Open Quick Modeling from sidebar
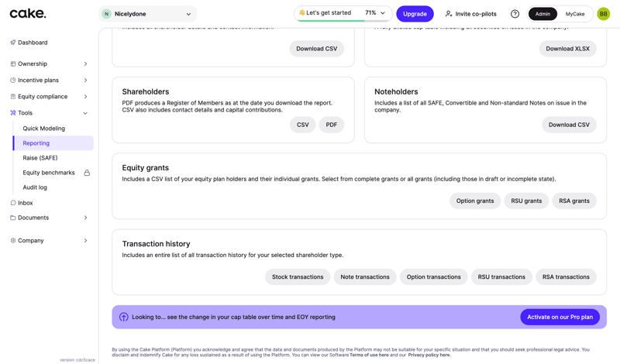Screen dimensions: 620x364 tap(44, 129)
